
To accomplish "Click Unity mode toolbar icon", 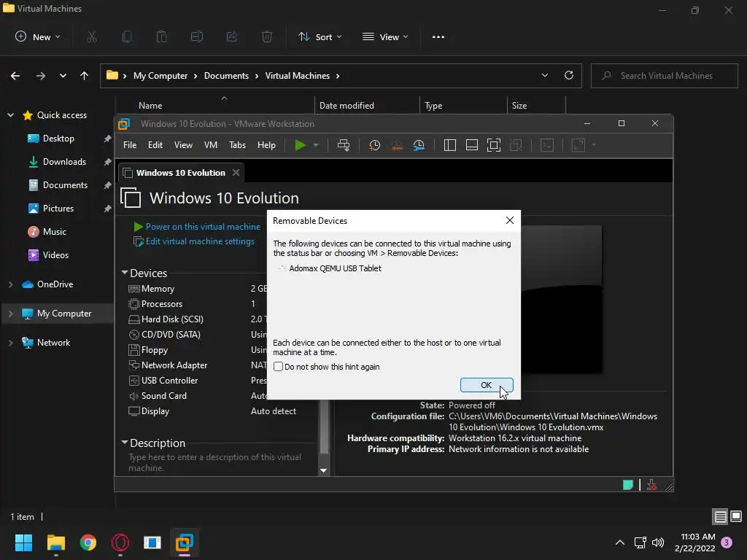I will [x=516, y=145].
